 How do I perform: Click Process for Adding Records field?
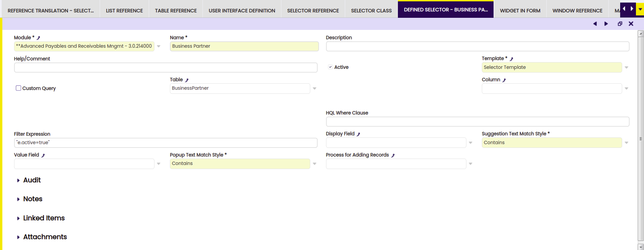click(396, 164)
